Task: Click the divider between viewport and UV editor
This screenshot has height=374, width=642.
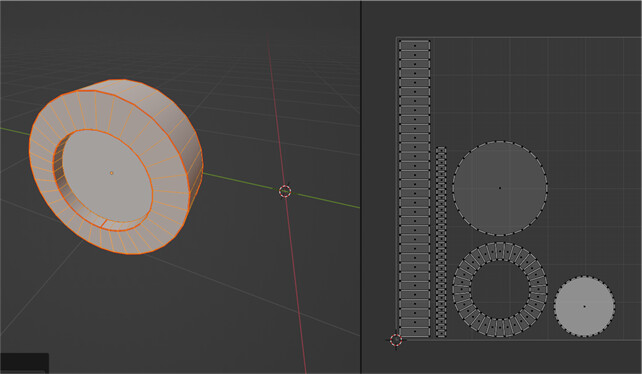Action: [x=361, y=187]
